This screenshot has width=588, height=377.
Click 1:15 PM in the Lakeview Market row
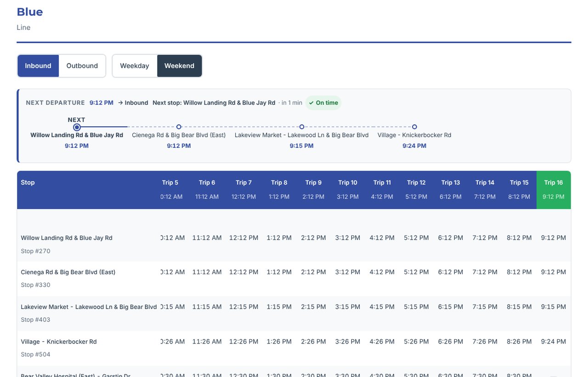pyautogui.click(x=279, y=307)
